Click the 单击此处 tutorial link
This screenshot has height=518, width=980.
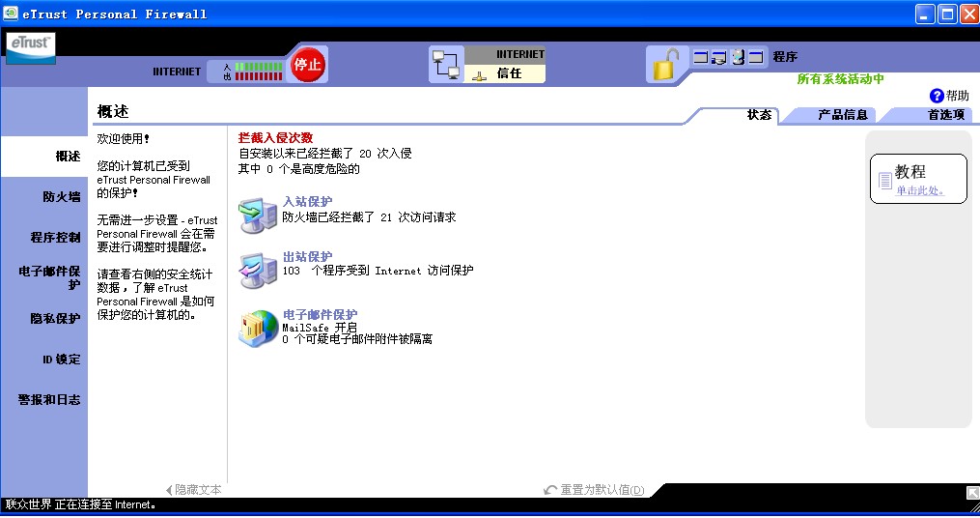[x=919, y=190]
